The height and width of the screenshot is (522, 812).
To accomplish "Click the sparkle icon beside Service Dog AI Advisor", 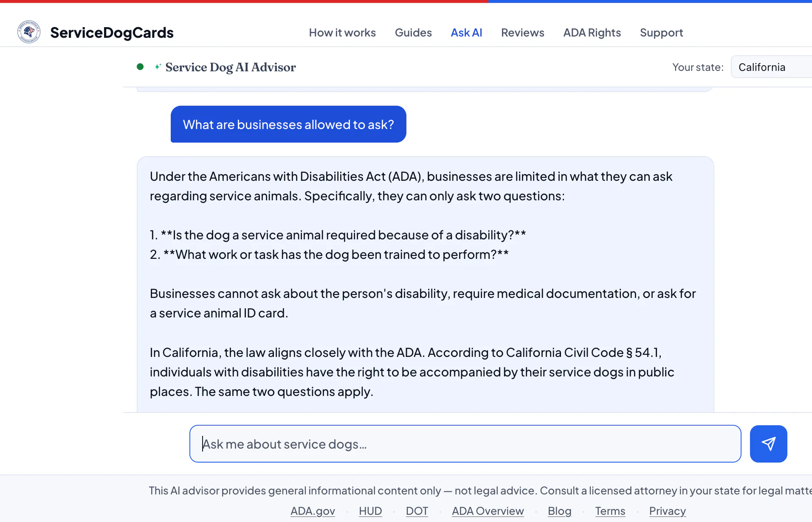I will [158, 67].
